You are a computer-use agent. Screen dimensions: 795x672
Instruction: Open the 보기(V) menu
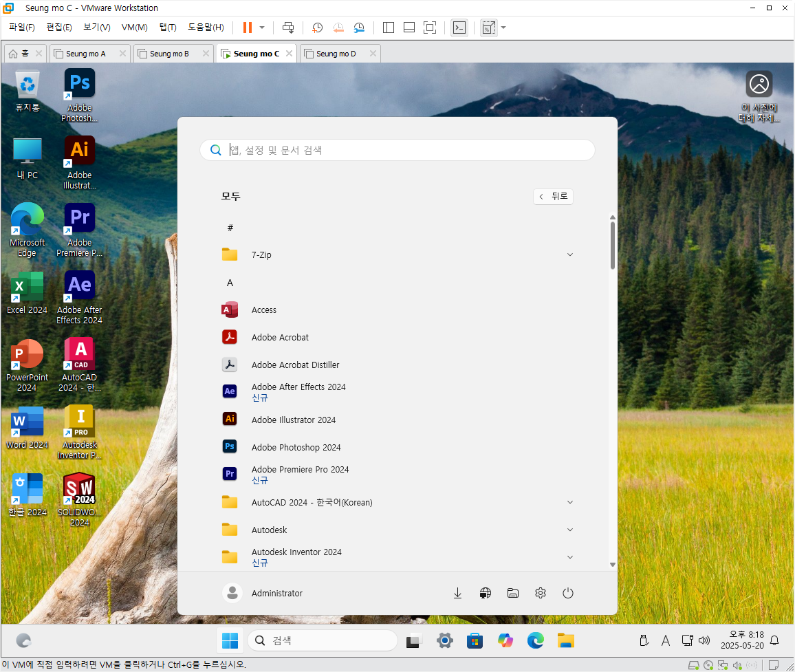tap(97, 28)
